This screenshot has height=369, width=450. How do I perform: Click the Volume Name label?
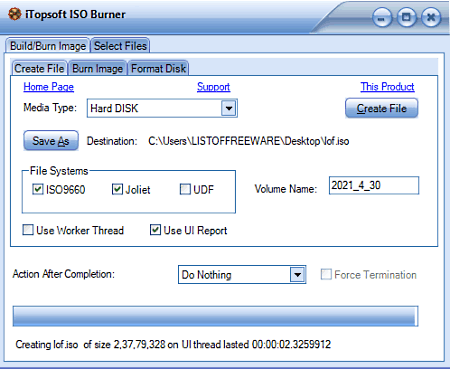pyautogui.click(x=286, y=189)
